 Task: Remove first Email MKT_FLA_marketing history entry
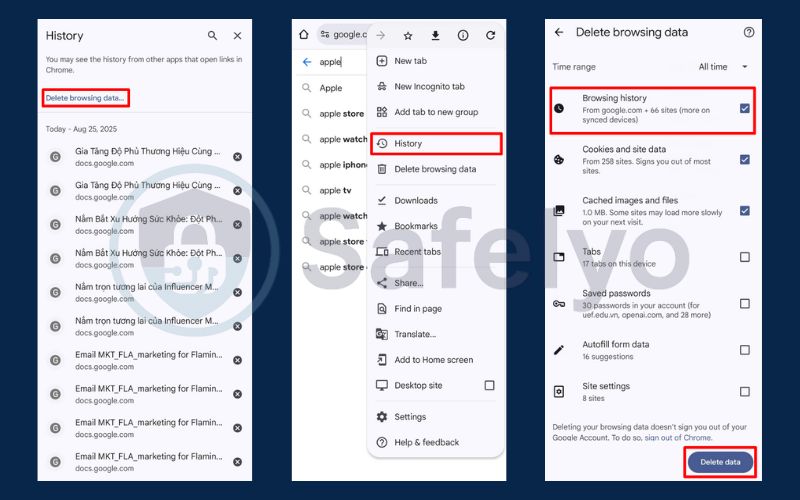point(237,360)
